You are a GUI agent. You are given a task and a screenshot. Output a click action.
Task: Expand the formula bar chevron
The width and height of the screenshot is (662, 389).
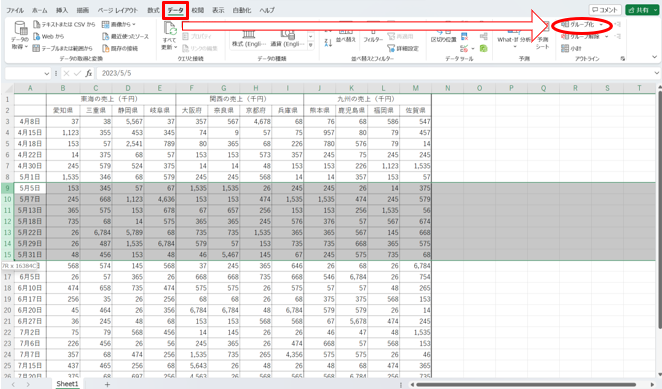pyautogui.click(x=657, y=73)
